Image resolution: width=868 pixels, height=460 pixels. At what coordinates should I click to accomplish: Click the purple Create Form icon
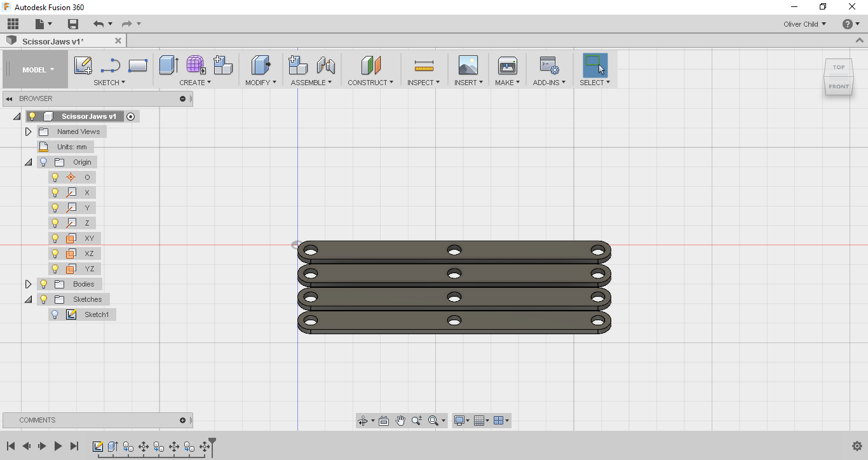[x=196, y=65]
